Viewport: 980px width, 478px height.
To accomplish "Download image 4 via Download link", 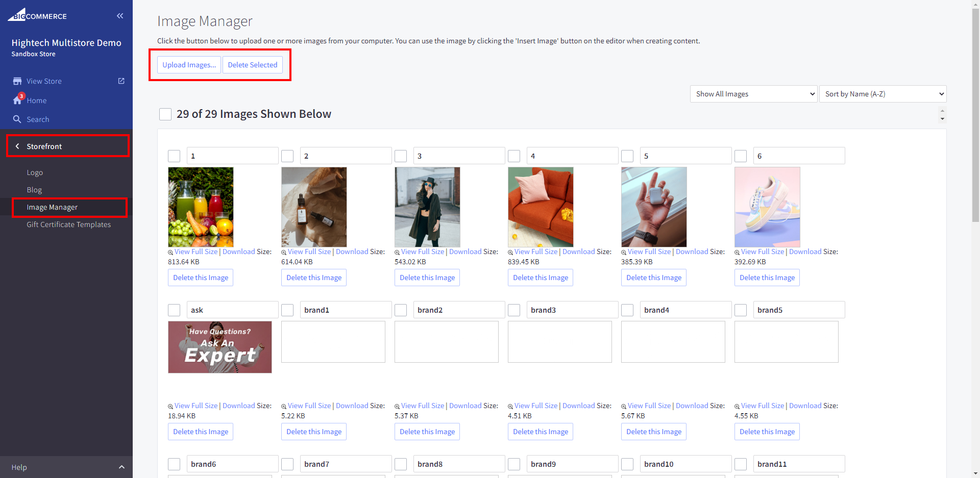I will tap(578, 251).
